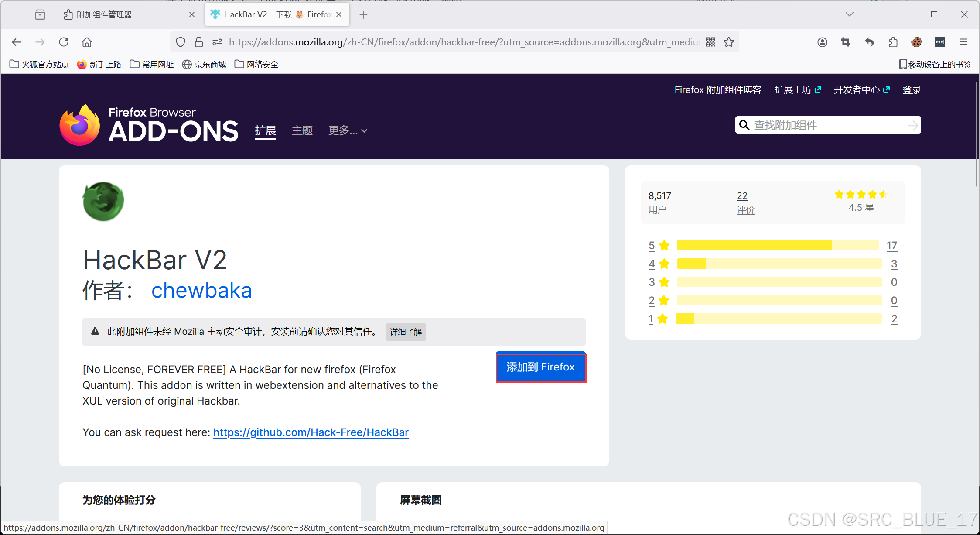The width and height of the screenshot is (980, 535).
Task: Open the 常用网址 bookmarks folder
Action: pos(152,65)
